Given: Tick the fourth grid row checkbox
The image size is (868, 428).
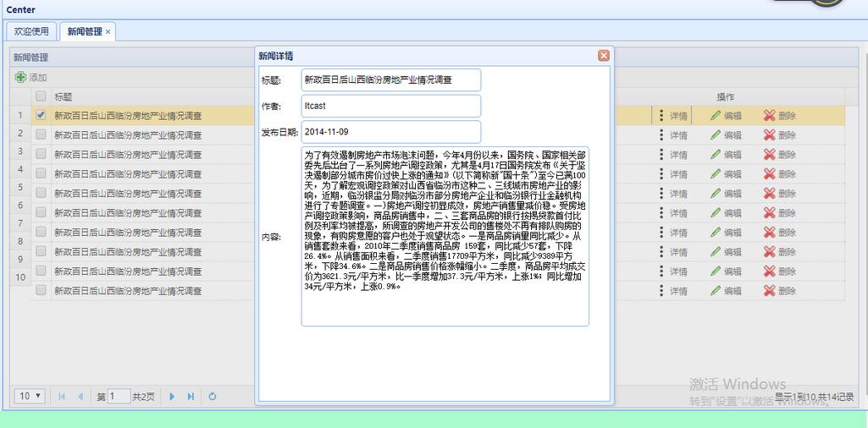Looking at the screenshot, I should (41, 173).
